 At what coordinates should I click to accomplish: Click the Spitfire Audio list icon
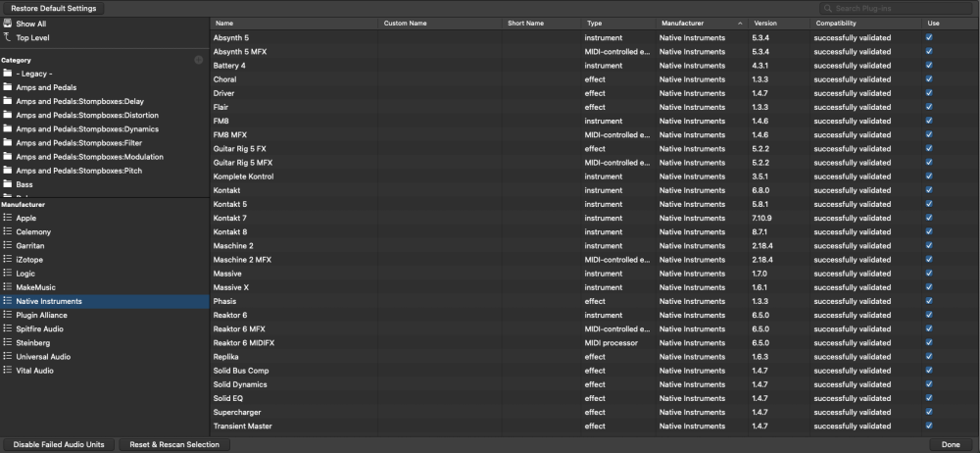click(x=8, y=328)
